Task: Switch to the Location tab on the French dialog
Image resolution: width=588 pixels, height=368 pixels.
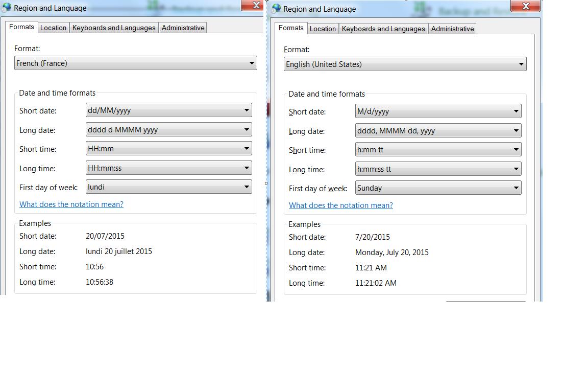Action: [x=53, y=28]
